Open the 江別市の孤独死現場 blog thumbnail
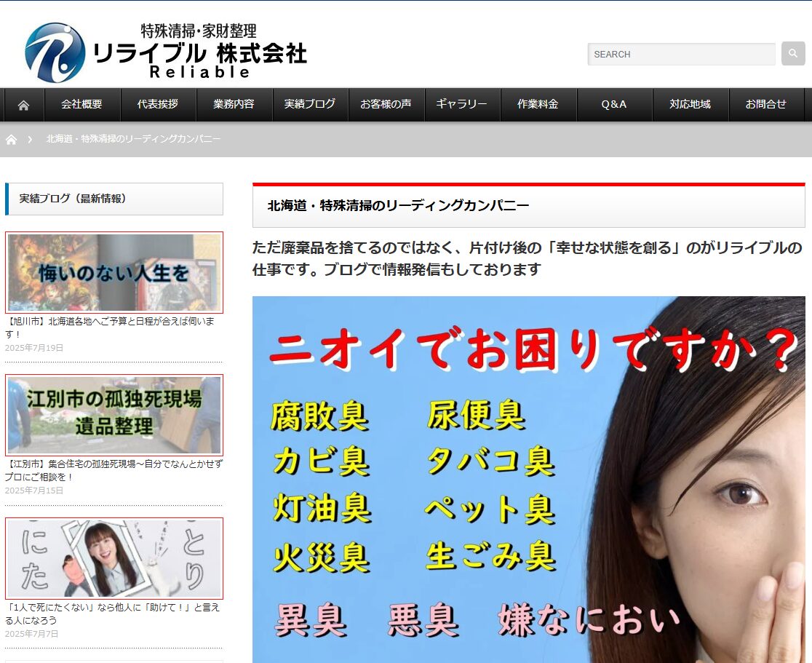 point(114,415)
